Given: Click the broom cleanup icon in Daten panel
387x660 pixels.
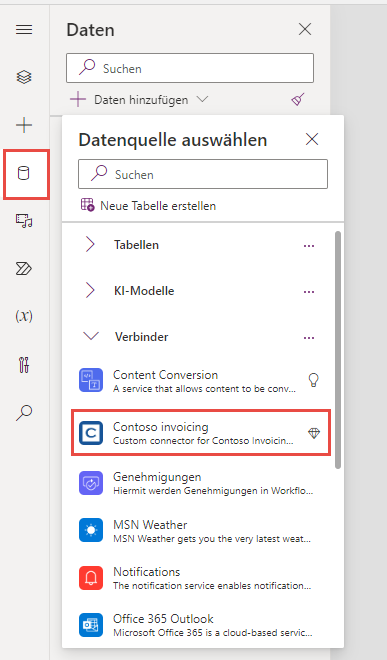Looking at the screenshot, I should pos(298,100).
